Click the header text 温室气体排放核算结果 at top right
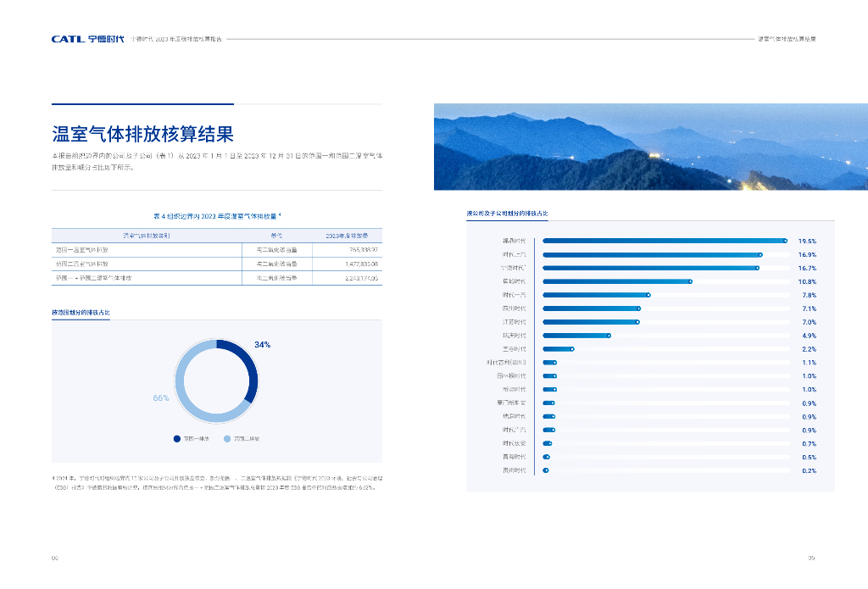 coord(786,39)
